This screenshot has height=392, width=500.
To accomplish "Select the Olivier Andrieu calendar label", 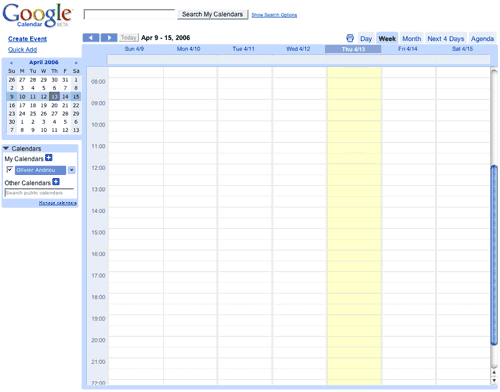I will click(40, 170).
